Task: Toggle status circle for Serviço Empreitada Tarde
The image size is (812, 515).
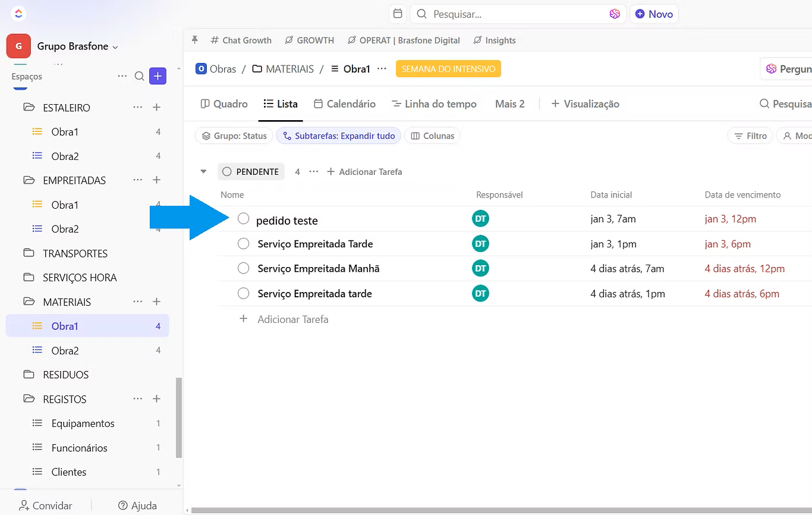Action: [243, 244]
